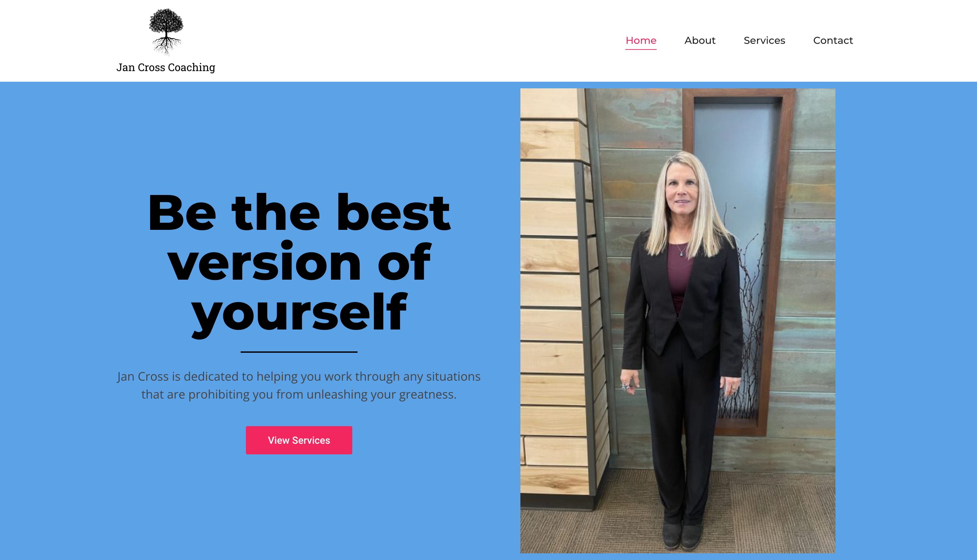977x560 pixels.
Task: Click the word 'Coaching' in site title
Action: pos(192,67)
